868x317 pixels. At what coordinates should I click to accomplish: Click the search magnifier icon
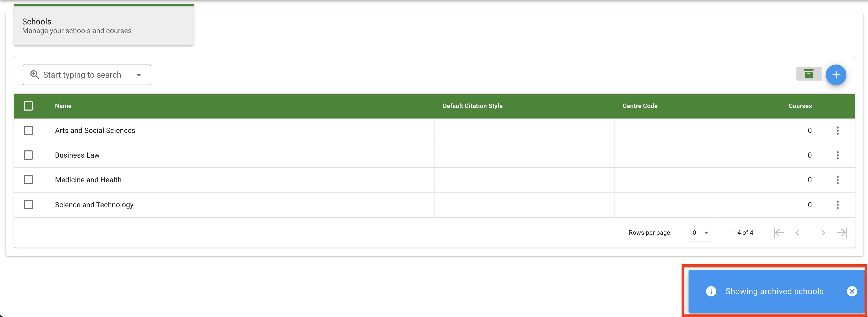pos(34,75)
